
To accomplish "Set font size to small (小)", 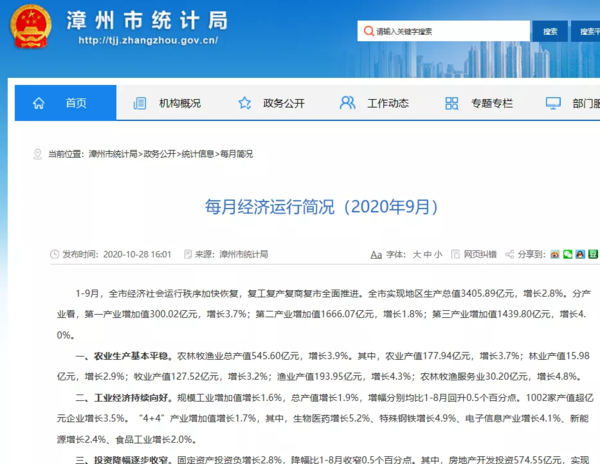I will click(x=438, y=255).
